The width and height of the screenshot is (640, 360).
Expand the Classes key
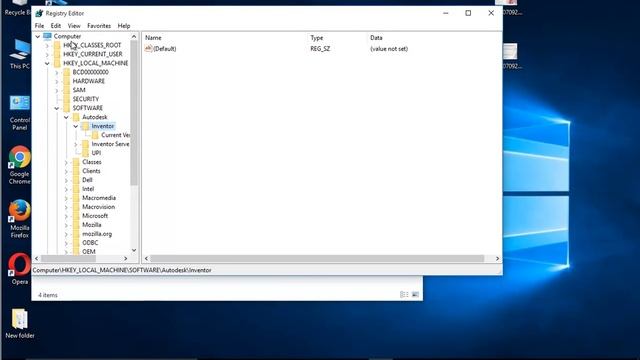point(66,162)
